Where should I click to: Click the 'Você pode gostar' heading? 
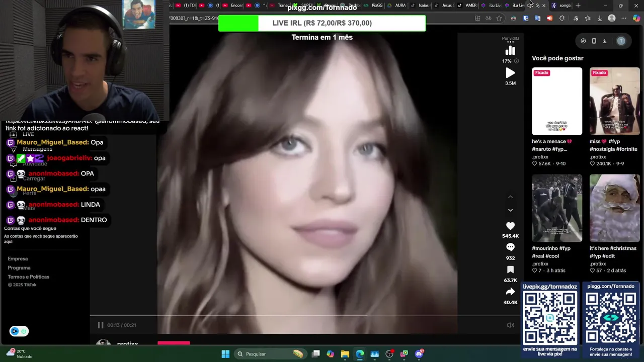tap(557, 58)
